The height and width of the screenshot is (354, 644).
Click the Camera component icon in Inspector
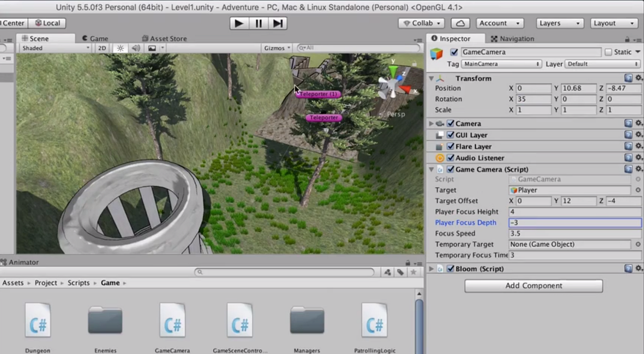click(x=440, y=123)
